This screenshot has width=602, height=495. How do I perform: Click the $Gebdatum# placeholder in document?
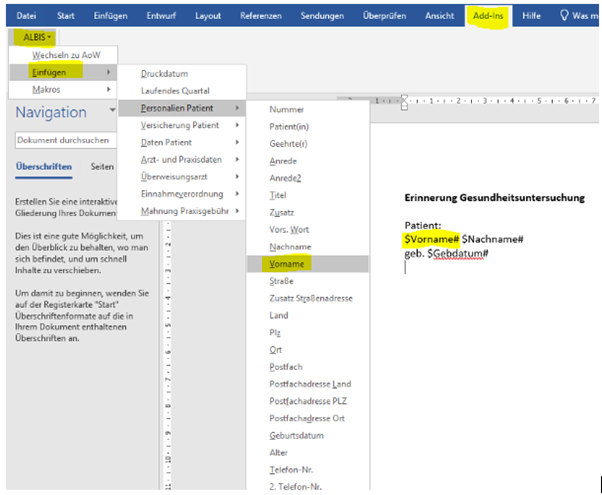458,254
